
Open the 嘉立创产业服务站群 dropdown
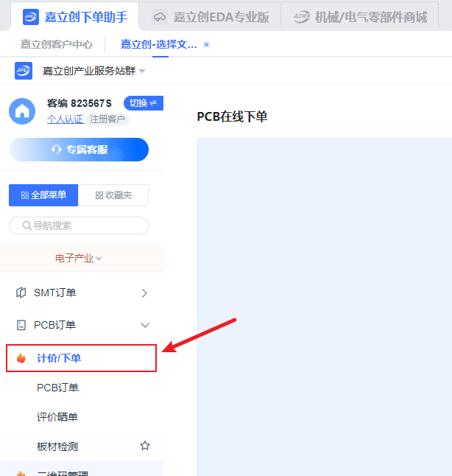(x=142, y=71)
